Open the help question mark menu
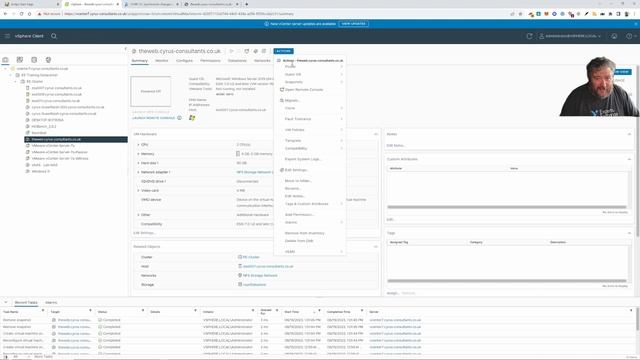 click(630, 36)
